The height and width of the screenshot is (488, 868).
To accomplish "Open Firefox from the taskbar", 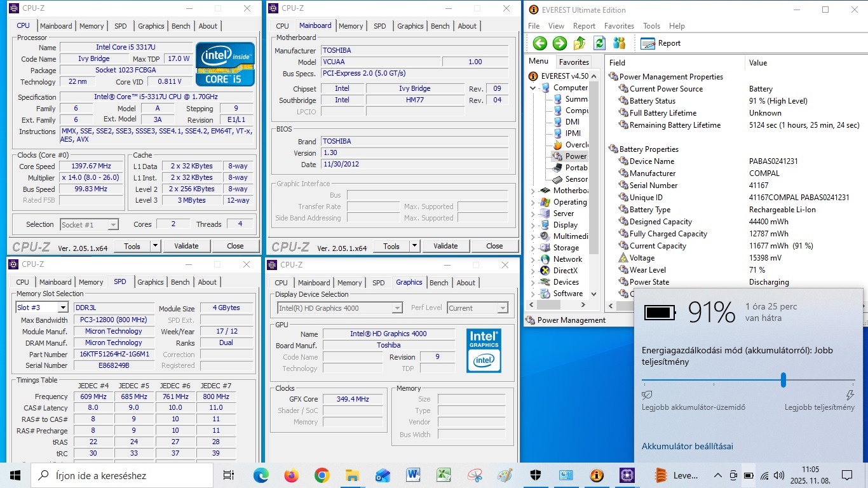I will [291, 475].
